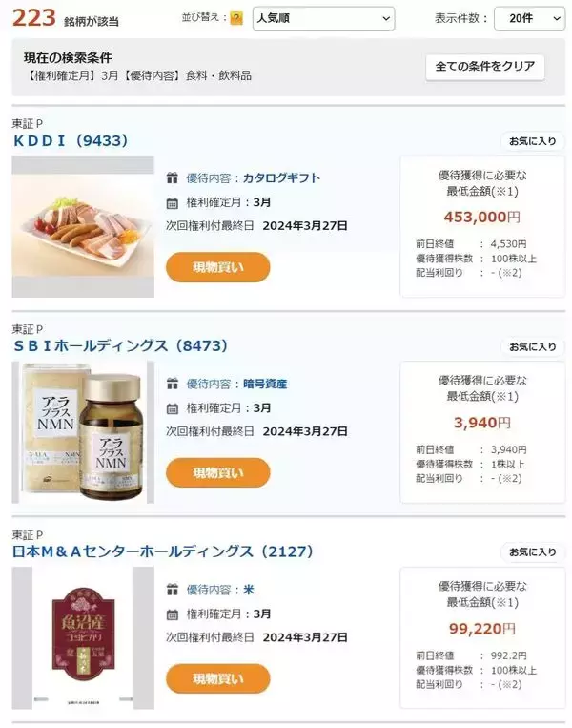
Task: Toggle お気に入り for 日本M&Aセンター
Action: [532, 552]
